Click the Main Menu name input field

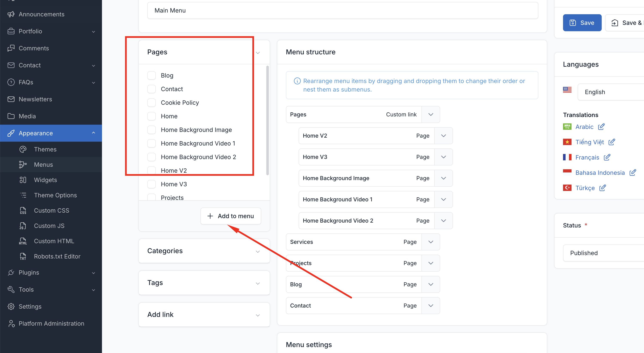[342, 10]
